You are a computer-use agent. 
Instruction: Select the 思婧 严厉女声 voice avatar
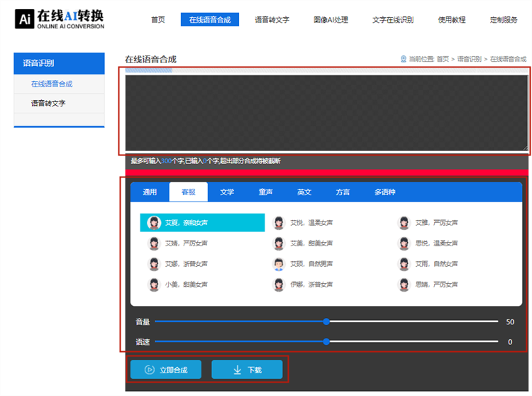(404, 285)
